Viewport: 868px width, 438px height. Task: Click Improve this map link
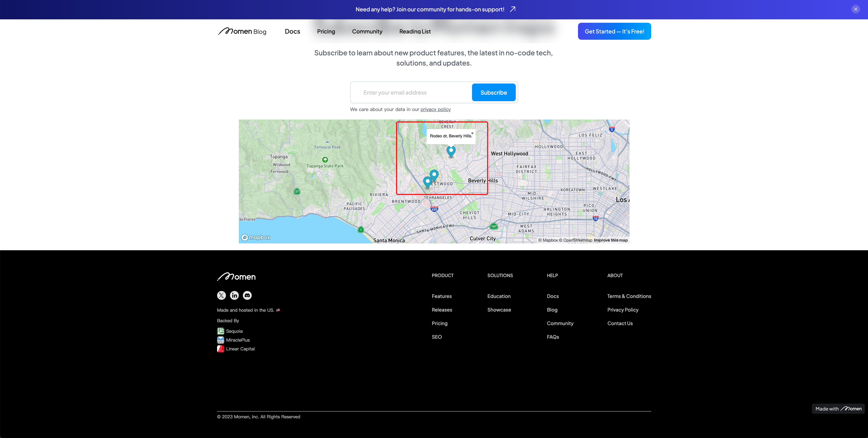point(611,240)
